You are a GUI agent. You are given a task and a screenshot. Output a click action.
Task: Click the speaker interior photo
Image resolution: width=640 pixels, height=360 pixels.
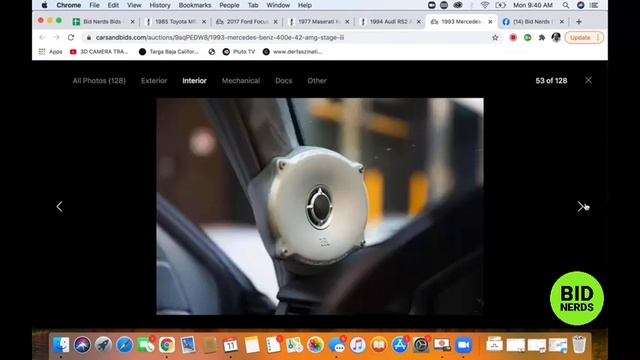coord(320,207)
